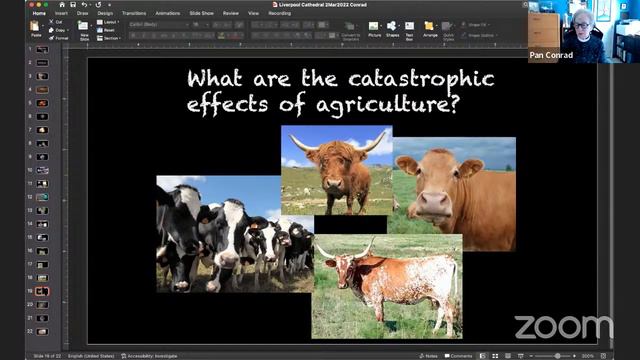
Task: Open the Shapes gallery
Action: 391,26
